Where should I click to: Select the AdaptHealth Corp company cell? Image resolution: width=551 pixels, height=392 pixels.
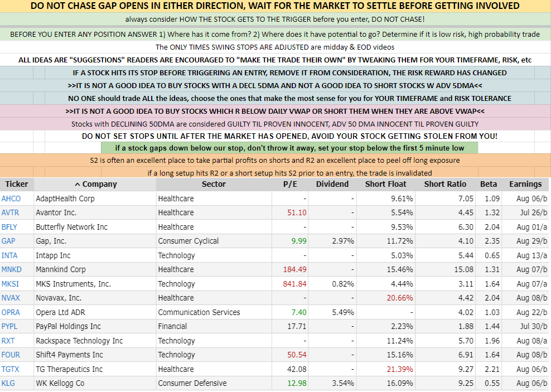point(95,199)
